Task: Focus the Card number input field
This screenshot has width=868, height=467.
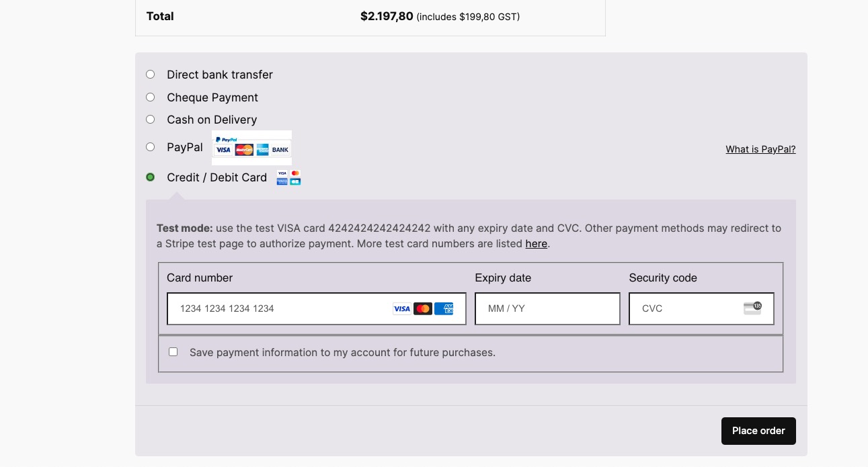Action: [317, 308]
